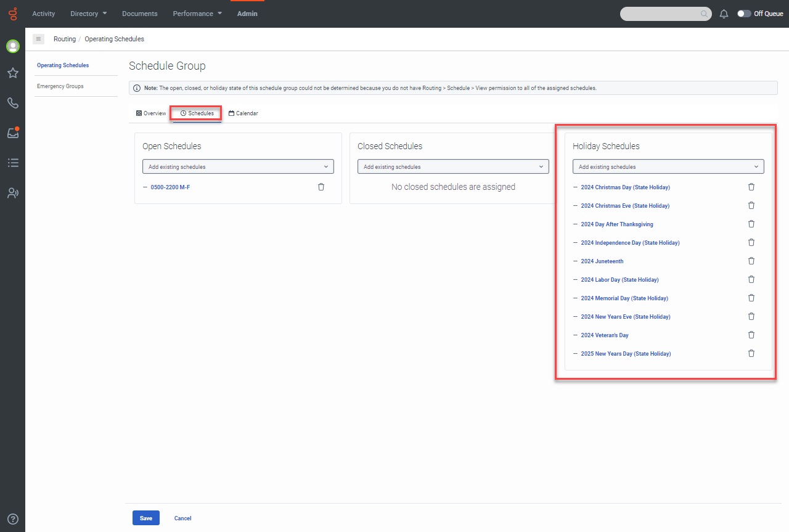This screenshot has height=532, width=789.
Task: Open the Performance menu in top bar
Action: click(197, 14)
